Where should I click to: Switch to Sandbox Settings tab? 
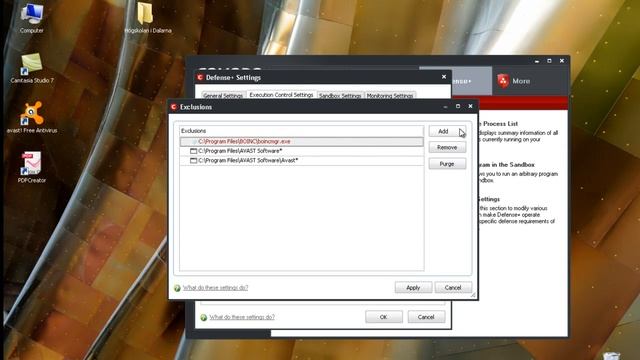pos(340,96)
